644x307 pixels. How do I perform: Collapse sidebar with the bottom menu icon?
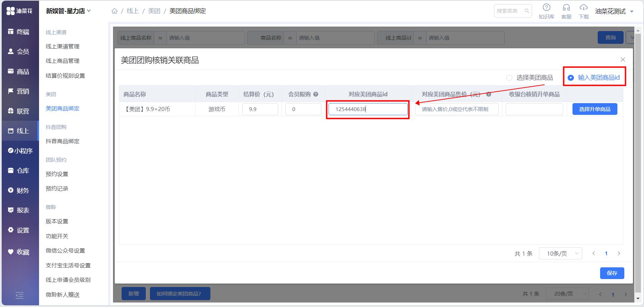(20, 295)
